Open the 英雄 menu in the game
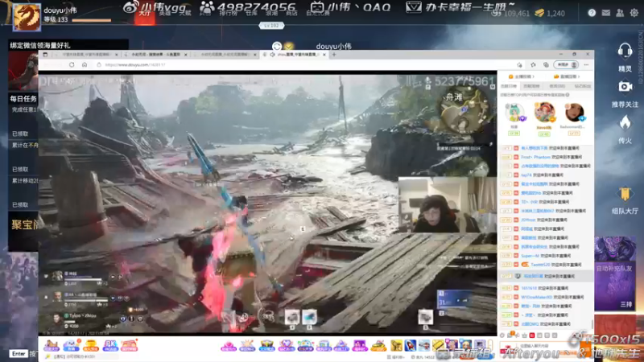The height and width of the screenshot is (362, 644). click(x=165, y=14)
